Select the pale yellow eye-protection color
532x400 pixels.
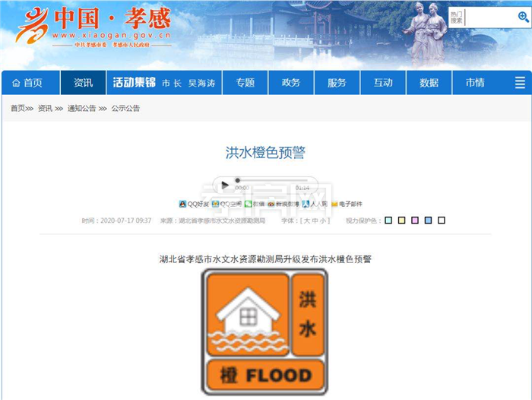[x=402, y=221]
